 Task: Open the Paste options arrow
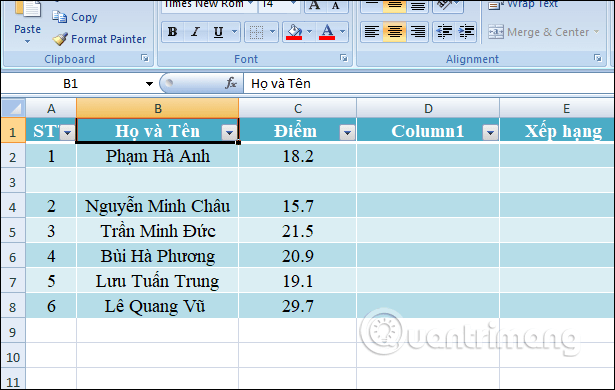[27, 41]
